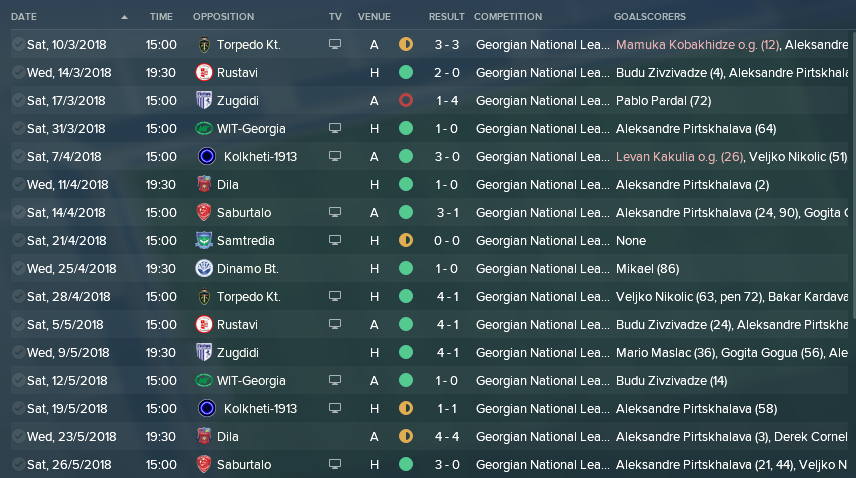Sort by the Date column arrow
This screenshot has width=856, height=478.
124,17
